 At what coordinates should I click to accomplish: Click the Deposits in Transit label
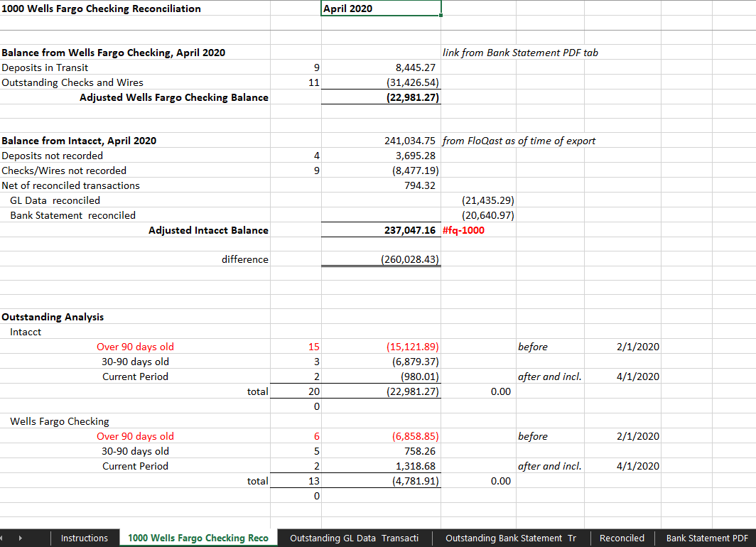[45, 67]
